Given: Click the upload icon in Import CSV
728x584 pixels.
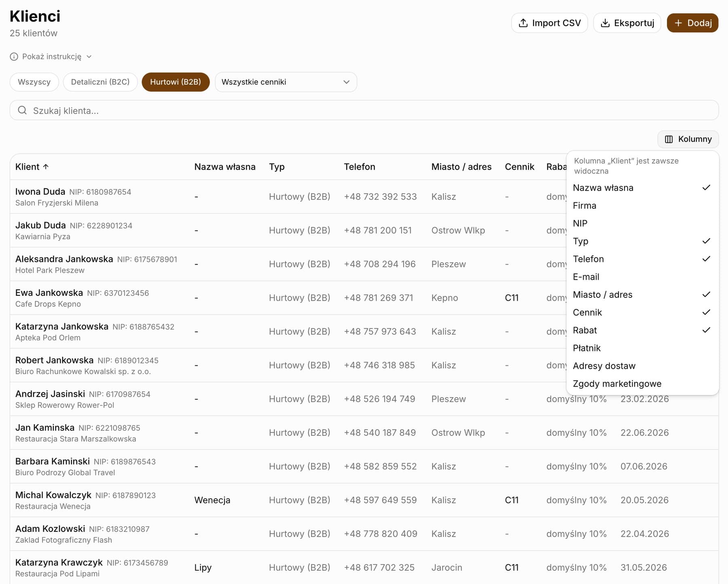Looking at the screenshot, I should click(523, 23).
